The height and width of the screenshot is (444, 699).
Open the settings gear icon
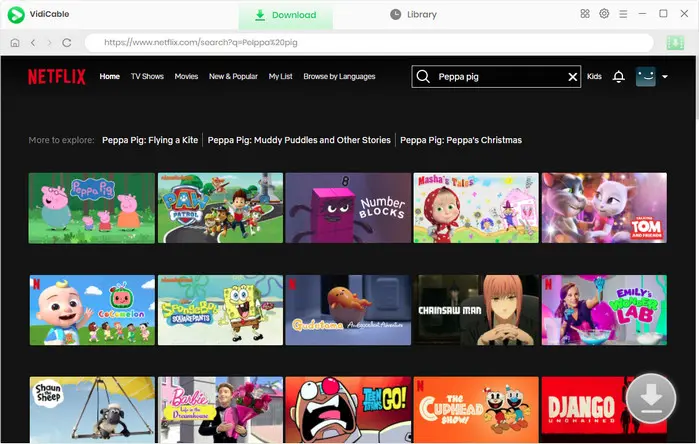click(x=604, y=14)
